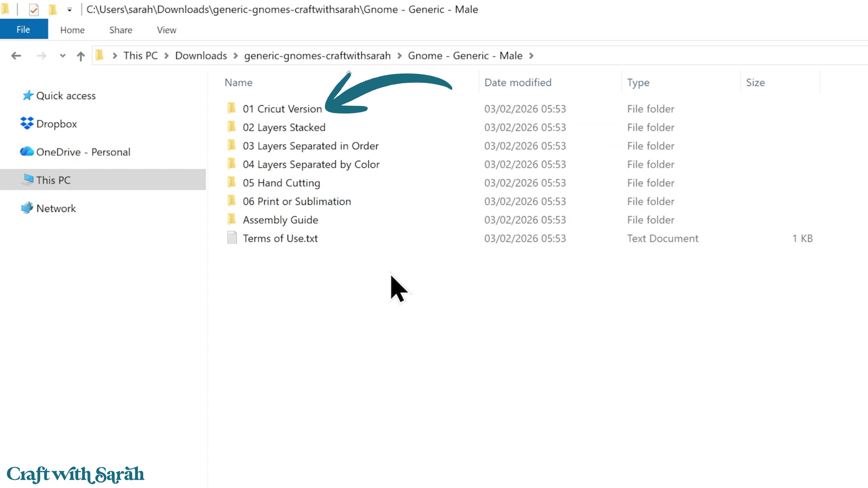Click folder icon of 06 Print or Sublimation
The height and width of the screenshot is (488, 868).
coord(231,201)
